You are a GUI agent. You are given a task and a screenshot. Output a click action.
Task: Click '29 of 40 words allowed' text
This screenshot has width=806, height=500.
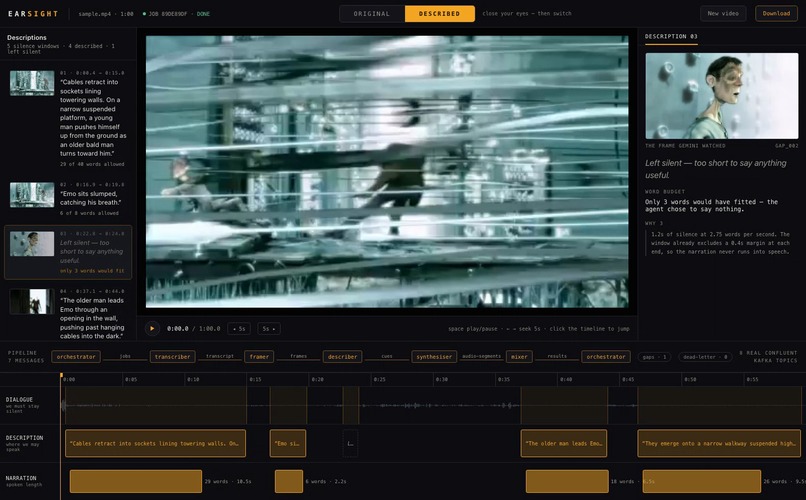coord(92,164)
